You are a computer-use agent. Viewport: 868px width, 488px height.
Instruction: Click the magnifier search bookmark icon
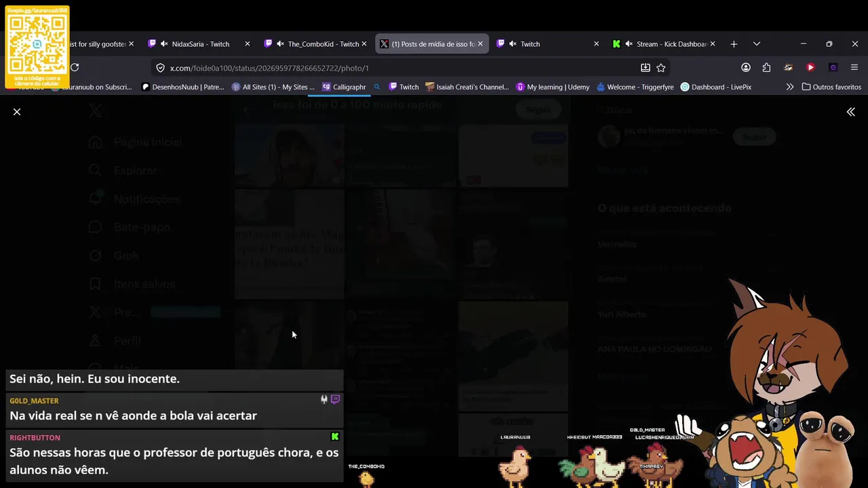377,87
